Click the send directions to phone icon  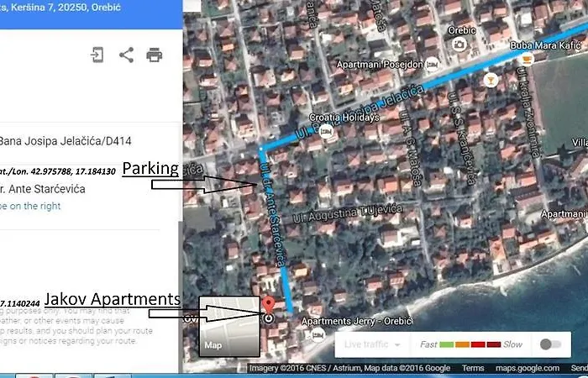(x=97, y=55)
